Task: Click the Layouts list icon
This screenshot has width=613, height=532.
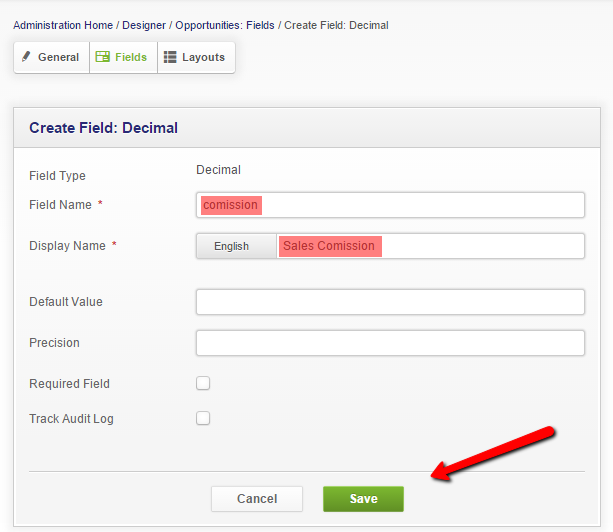Action: pyautogui.click(x=170, y=57)
